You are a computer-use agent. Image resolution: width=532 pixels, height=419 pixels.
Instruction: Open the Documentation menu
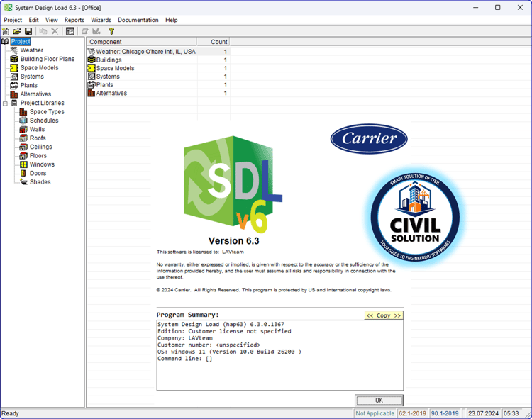click(138, 20)
